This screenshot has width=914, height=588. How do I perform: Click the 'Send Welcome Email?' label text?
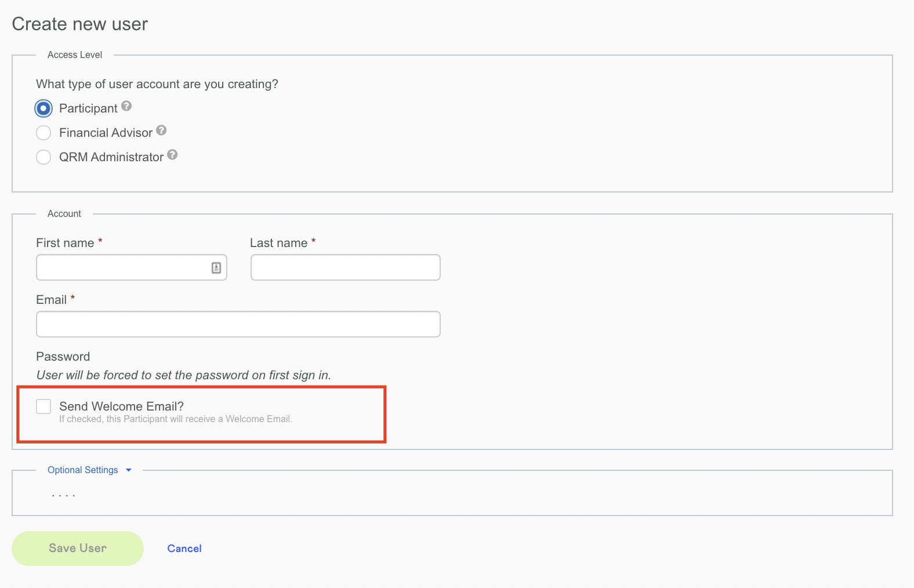tap(121, 406)
